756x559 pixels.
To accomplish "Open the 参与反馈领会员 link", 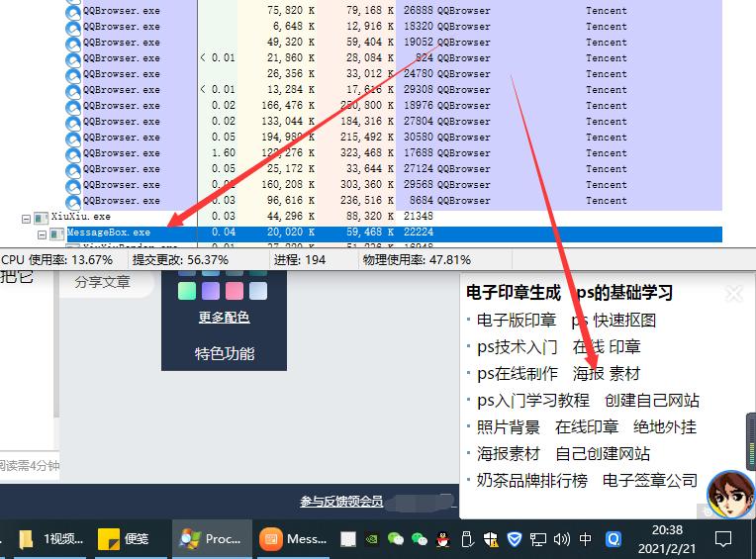I will (x=341, y=502).
